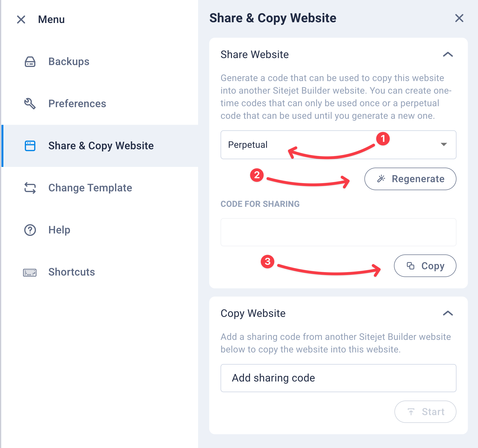Click the Shortcuts keyboard icon
Screen dimensions: 478x448
point(30,272)
